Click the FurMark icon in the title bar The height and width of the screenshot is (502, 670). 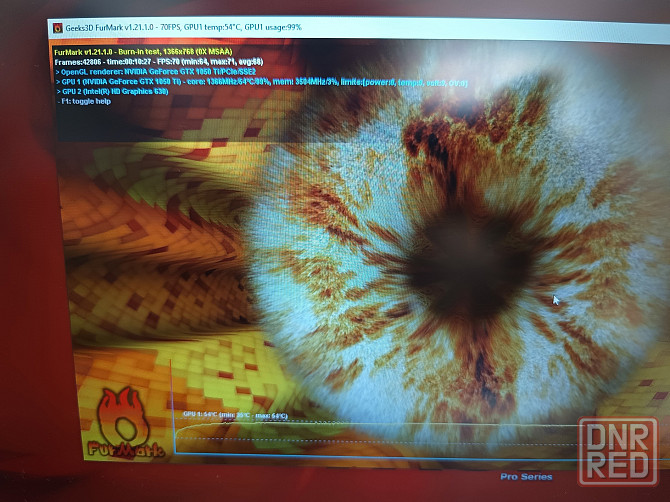(x=57, y=28)
